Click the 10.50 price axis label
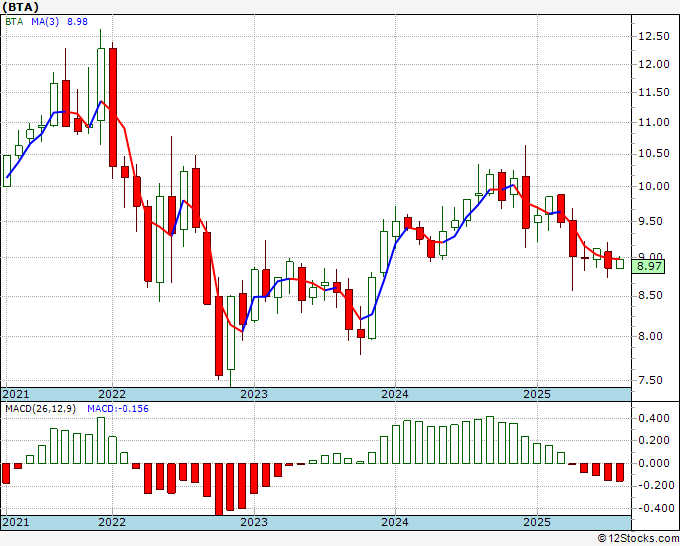This screenshot has width=680, height=546. 654,154
